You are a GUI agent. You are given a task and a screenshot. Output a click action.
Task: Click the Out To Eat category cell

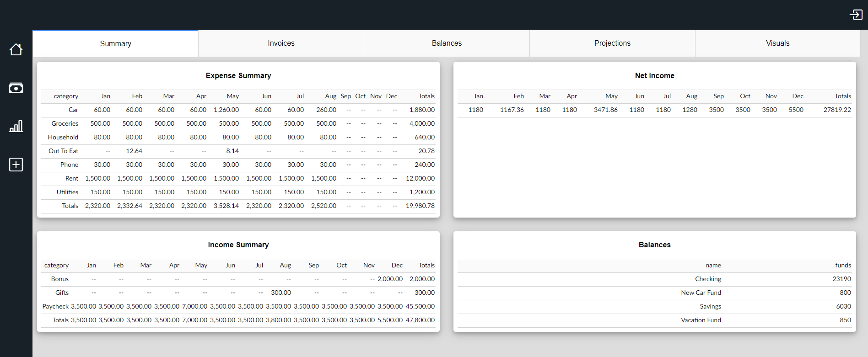coord(64,151)
